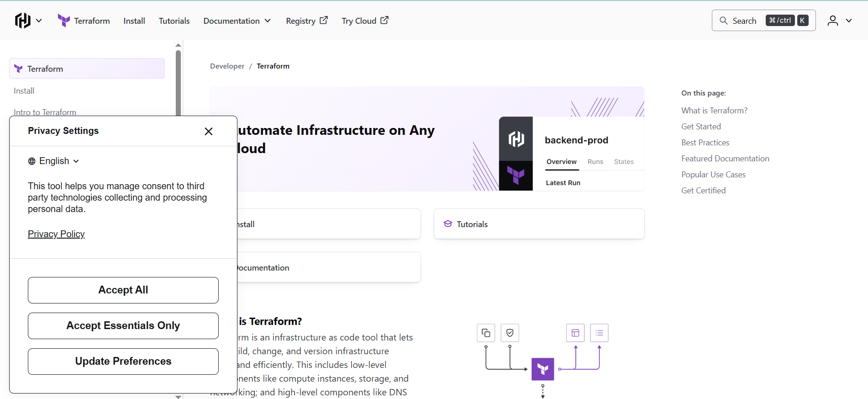Click the magnifying glass search icon
Screen dimensions: 868x399
(723, 21)
